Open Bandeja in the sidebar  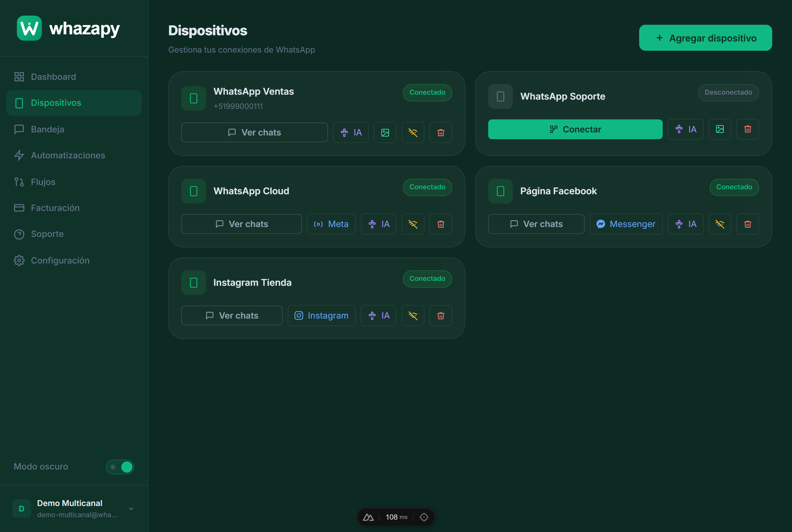point(74,129)
